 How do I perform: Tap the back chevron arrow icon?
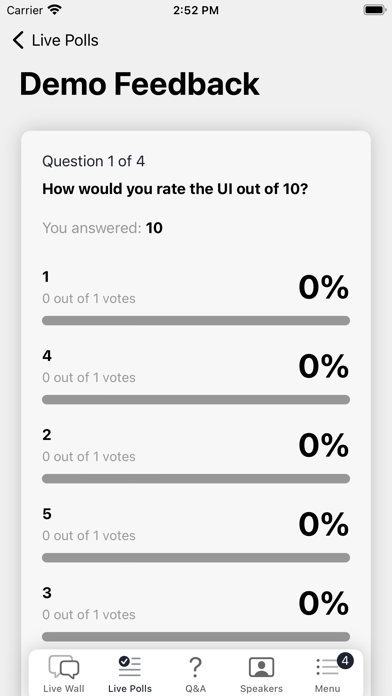coord(18,40)
